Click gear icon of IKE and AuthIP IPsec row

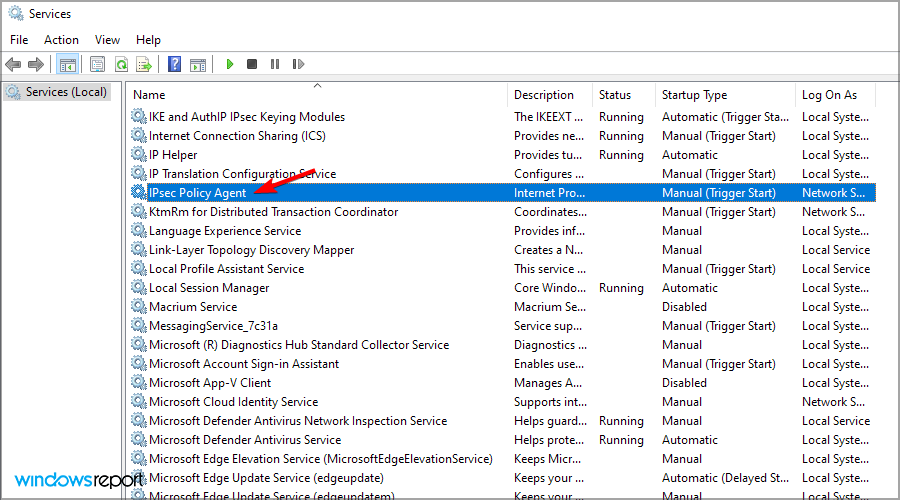pos(138,116)
